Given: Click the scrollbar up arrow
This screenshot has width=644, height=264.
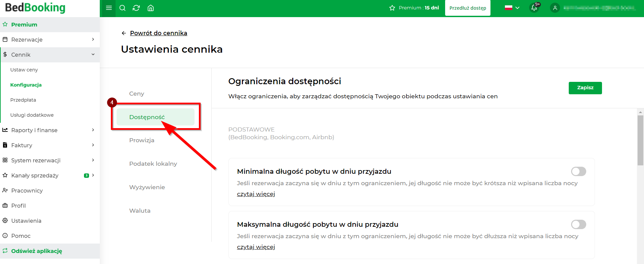Looking at the screenshot, I should click(x=641, y=112).
